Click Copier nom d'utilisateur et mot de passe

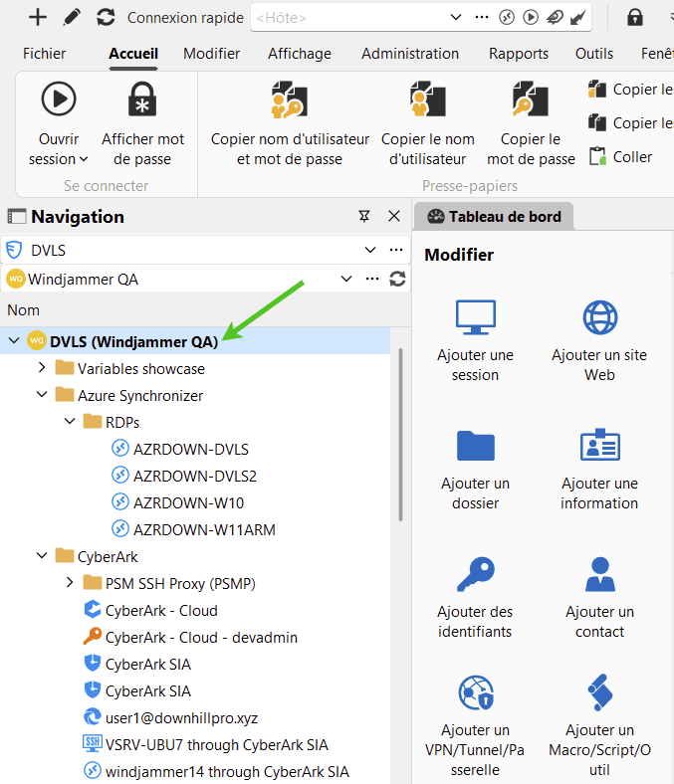pos(290,100)
